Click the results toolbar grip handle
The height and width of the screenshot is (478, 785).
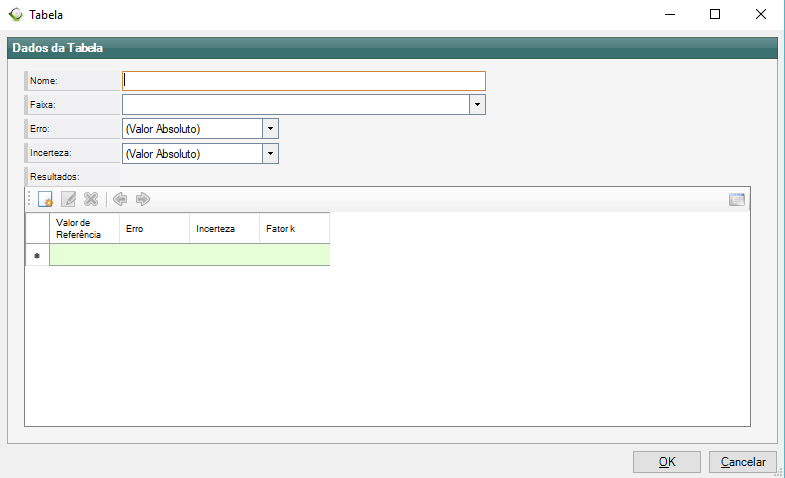(x=30, y=199)
